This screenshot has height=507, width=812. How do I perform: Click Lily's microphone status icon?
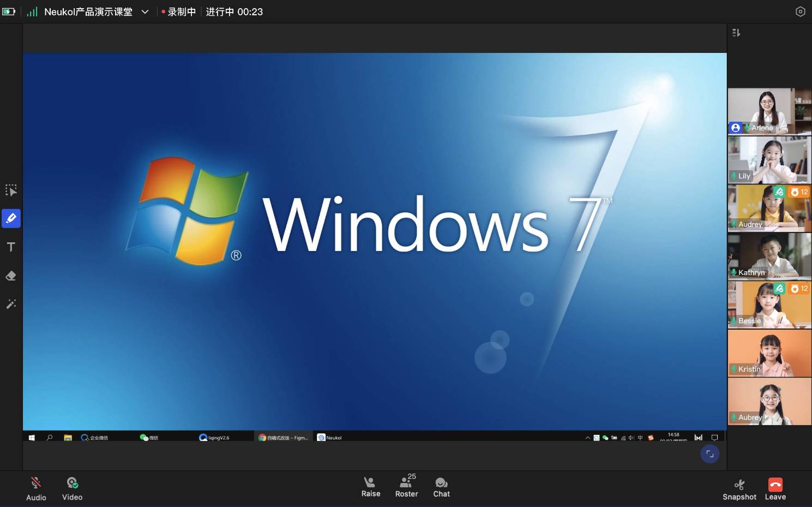pos(734,175)
